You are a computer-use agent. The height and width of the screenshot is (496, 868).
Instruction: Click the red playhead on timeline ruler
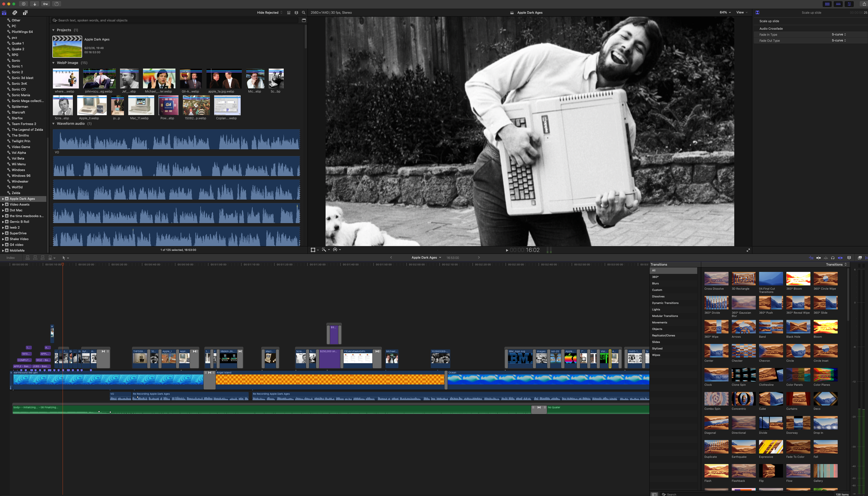63,264
